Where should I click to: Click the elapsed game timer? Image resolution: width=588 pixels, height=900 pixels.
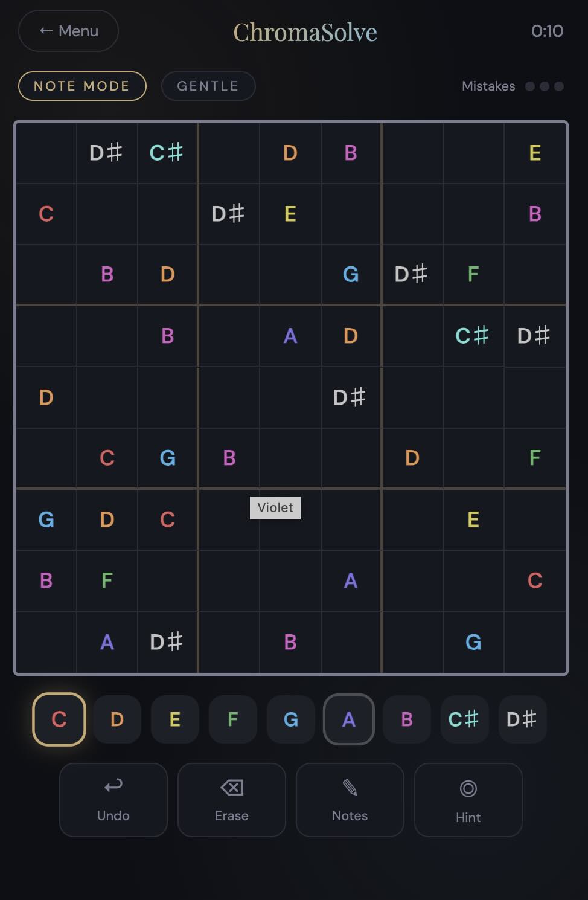[547, 31]
